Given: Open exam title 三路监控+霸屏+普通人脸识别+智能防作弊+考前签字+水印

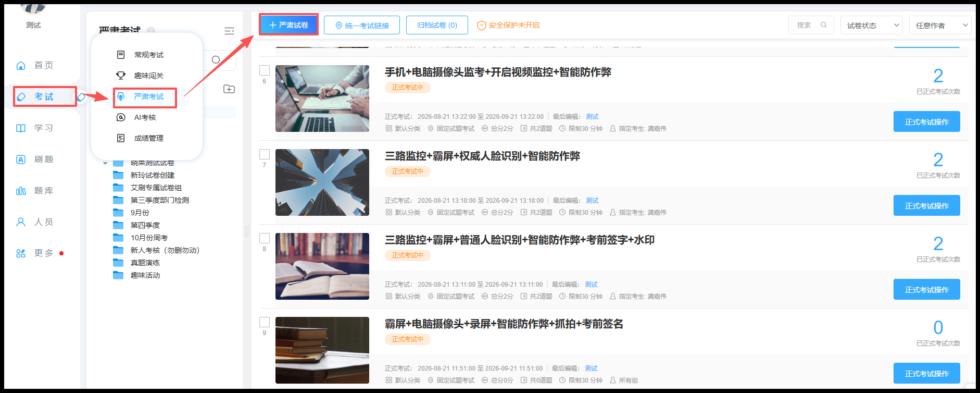Looking at the screenshot, I should click(x=520, y=240).
